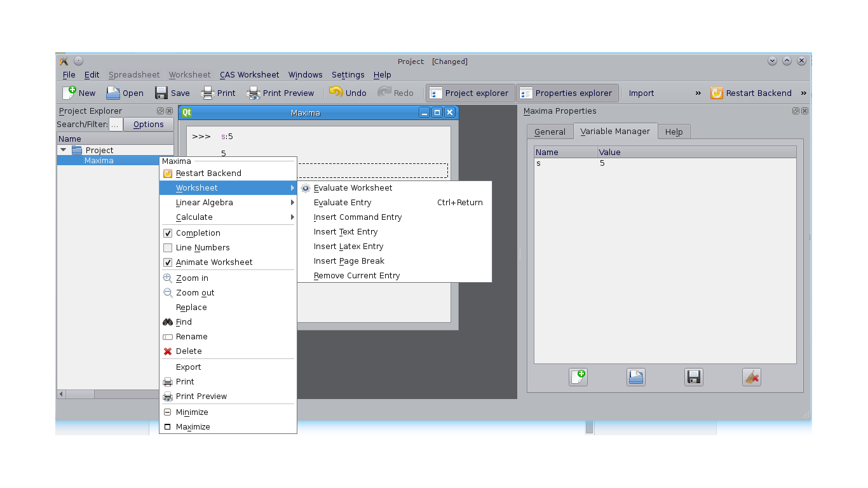Collapse the Project tree item
This screenshot has width=868, height=488.
coord(63,149)
